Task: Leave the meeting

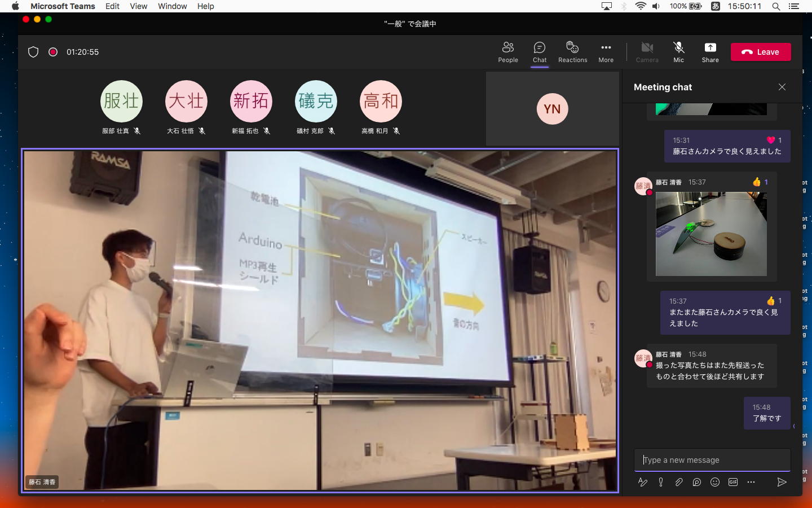Action: click(x=761, y=52)
